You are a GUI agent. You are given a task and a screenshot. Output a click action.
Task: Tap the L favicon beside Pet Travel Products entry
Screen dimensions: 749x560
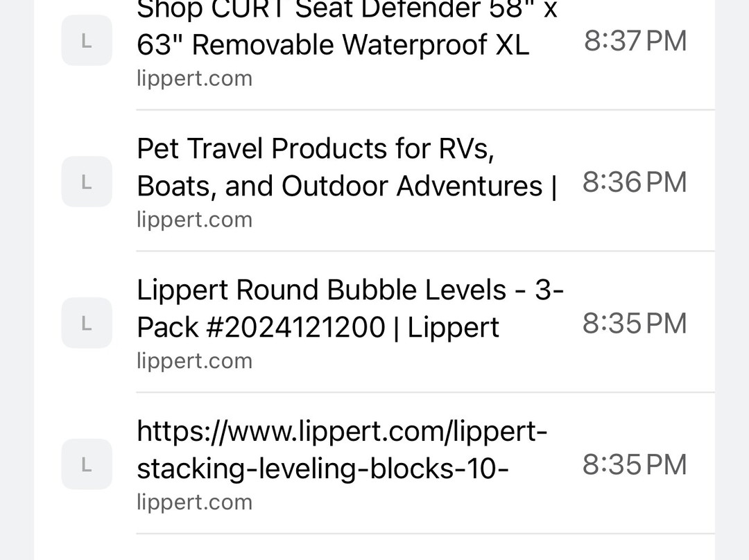[87, 182]
